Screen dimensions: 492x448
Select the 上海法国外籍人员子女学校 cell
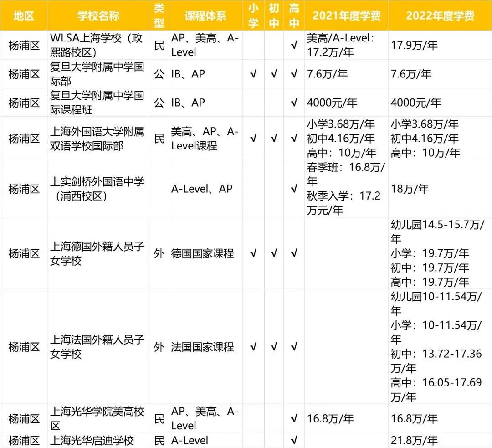coord(98,346)
